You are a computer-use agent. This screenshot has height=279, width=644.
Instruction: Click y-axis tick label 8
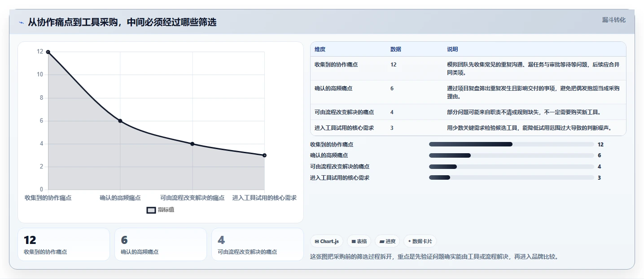click(x=42, y=98)
